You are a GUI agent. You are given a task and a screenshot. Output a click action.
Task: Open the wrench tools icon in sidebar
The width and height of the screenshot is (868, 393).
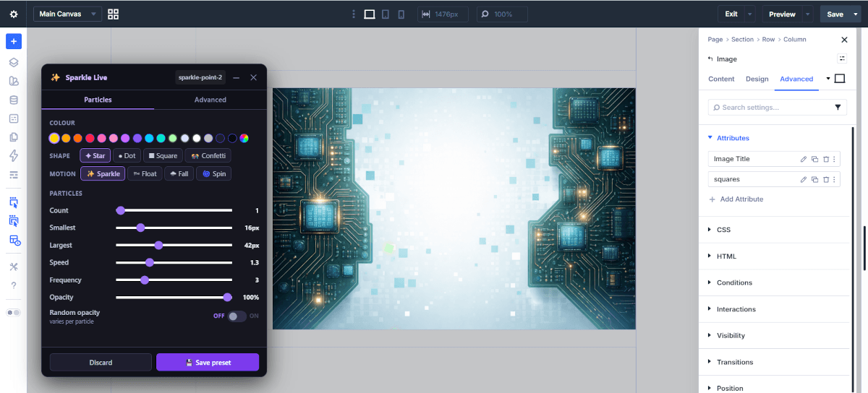[14, 267]
